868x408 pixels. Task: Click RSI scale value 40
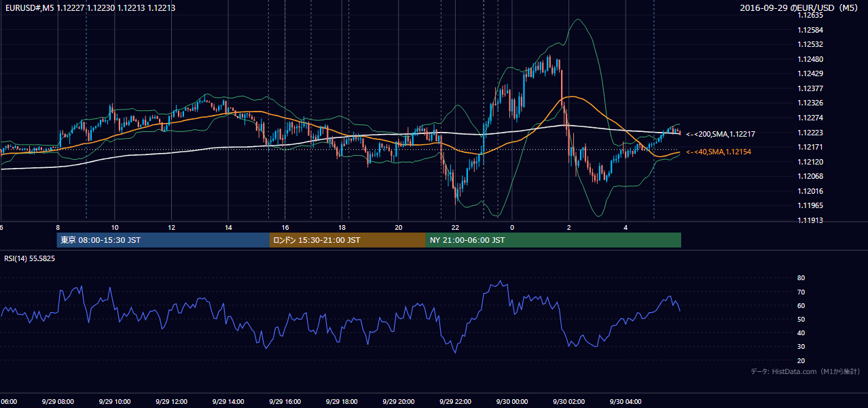801,333
